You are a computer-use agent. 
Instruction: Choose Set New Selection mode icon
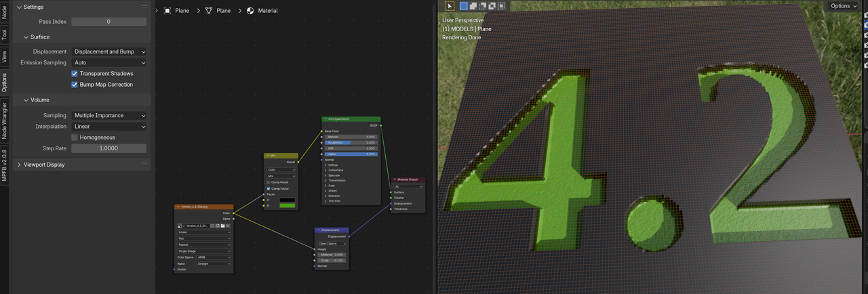click(x=464, y=5)
